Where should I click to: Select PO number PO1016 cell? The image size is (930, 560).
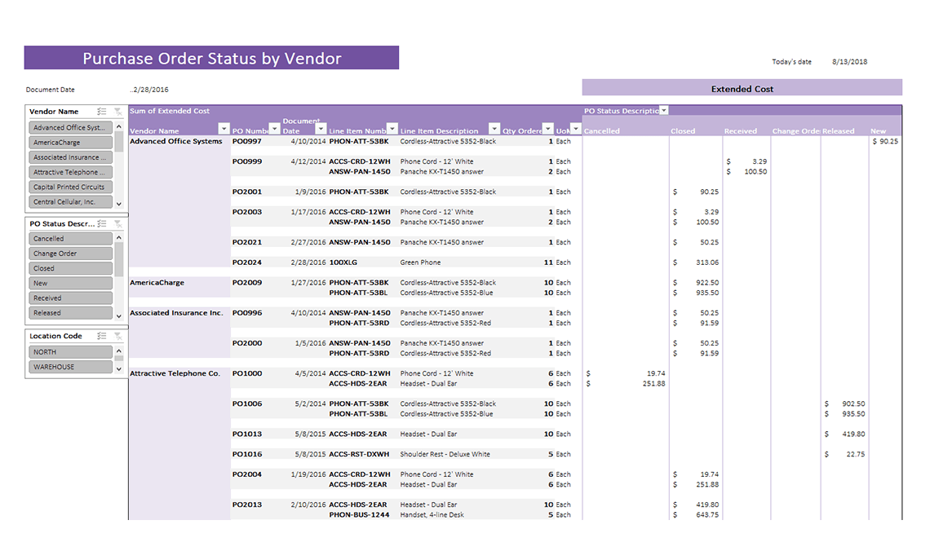coord(246,454)
